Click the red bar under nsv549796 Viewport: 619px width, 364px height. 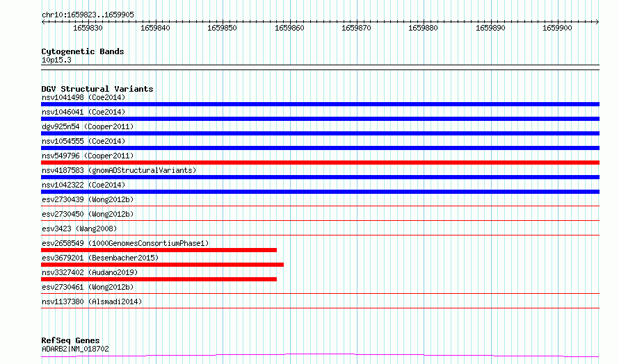pos(320,163)
